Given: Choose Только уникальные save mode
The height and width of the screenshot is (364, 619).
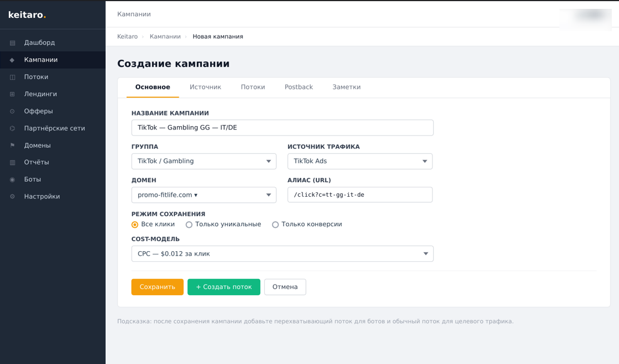Looking at the screenshot, I should 189,225.
